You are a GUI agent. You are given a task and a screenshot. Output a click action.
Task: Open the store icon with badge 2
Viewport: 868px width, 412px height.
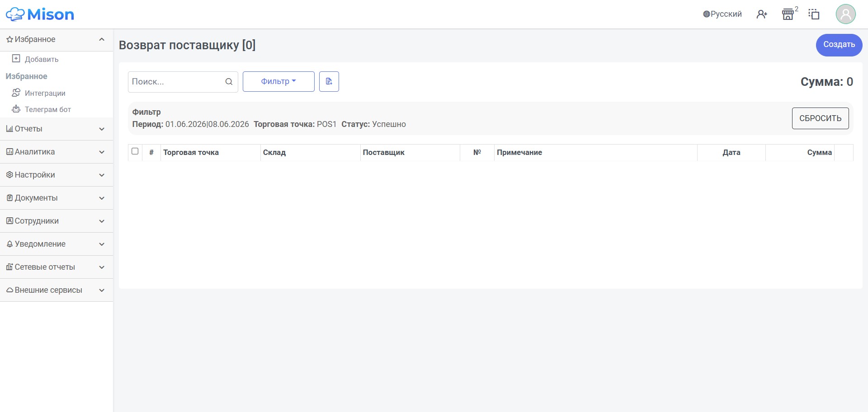(x=788, y=14)
